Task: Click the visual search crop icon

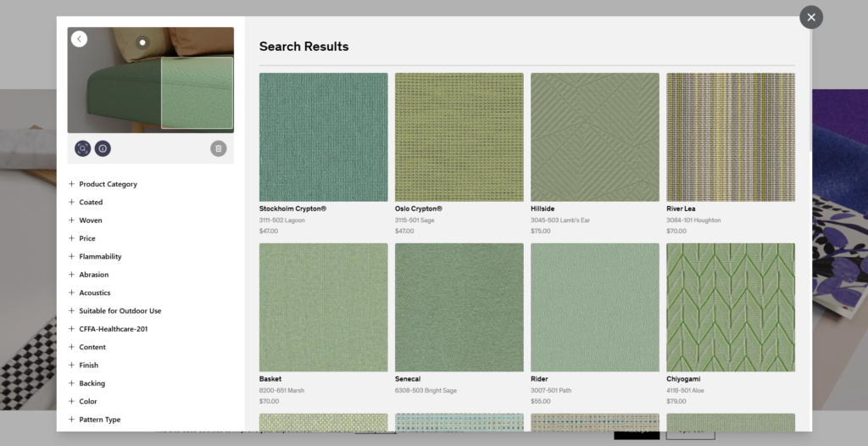Action: 82,148
